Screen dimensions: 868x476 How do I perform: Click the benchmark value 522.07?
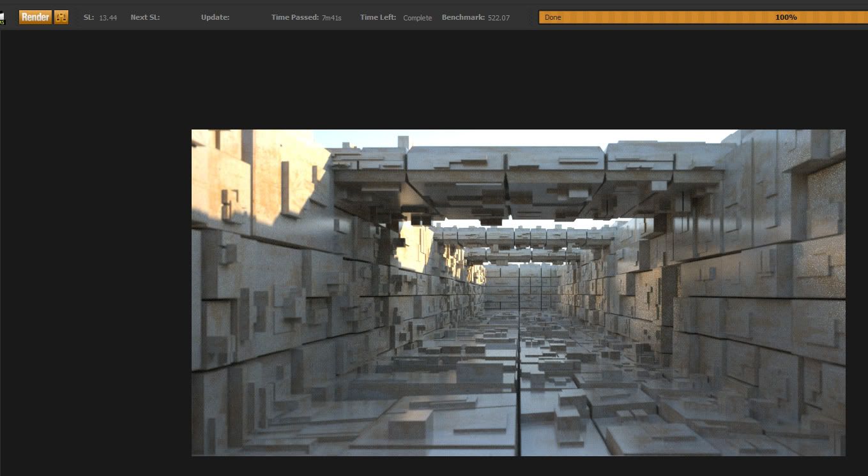pos(499,18)
